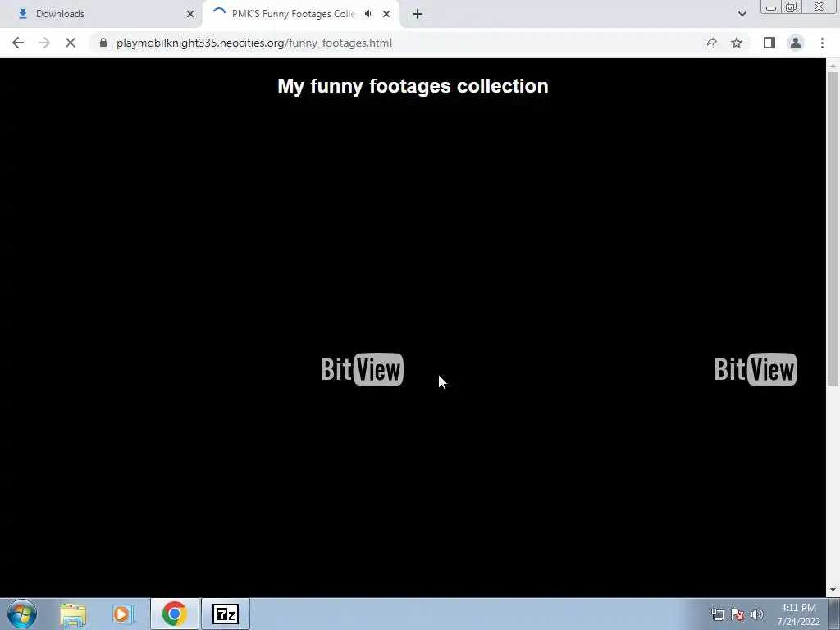Image resolution: width=840 pixels, height=630 pixels.
Task: Share this page icon
Action: tap(710, 43)
